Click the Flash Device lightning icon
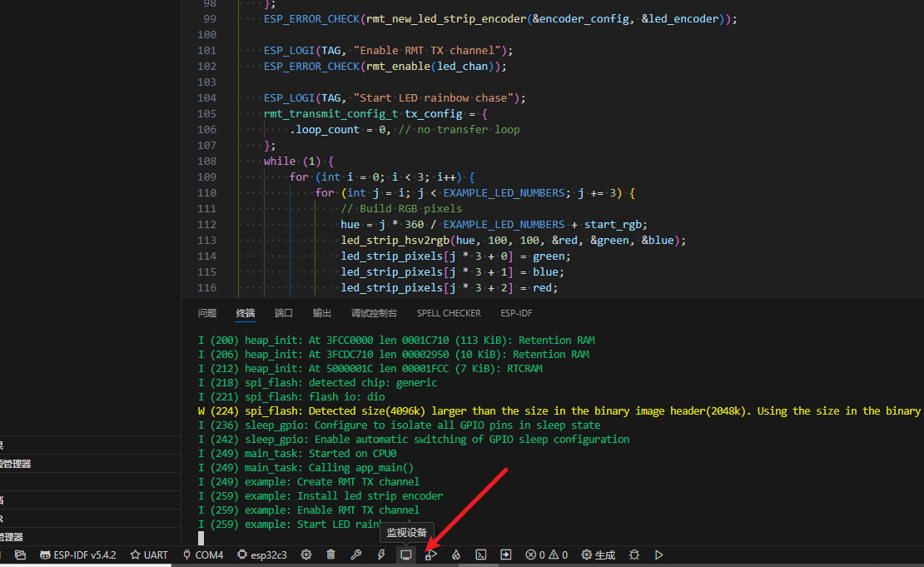Screen dimensions: 924x567 tap(381, 555)
